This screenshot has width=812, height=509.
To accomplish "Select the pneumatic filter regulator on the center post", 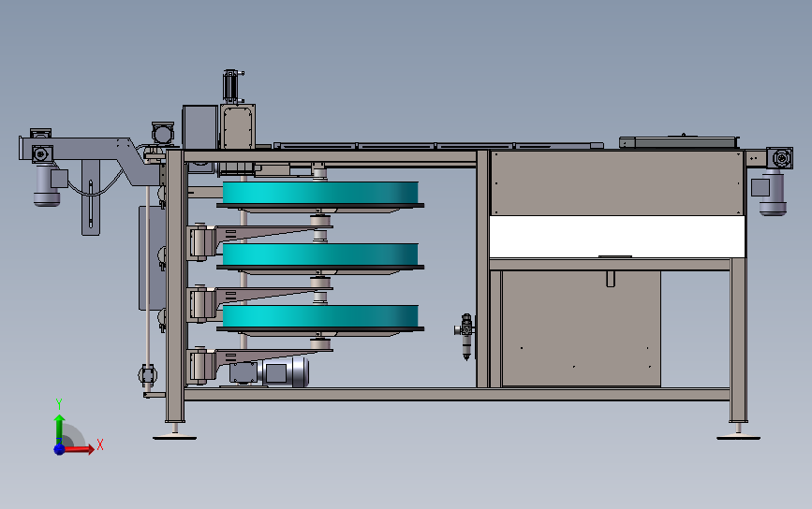I will 465,336.
